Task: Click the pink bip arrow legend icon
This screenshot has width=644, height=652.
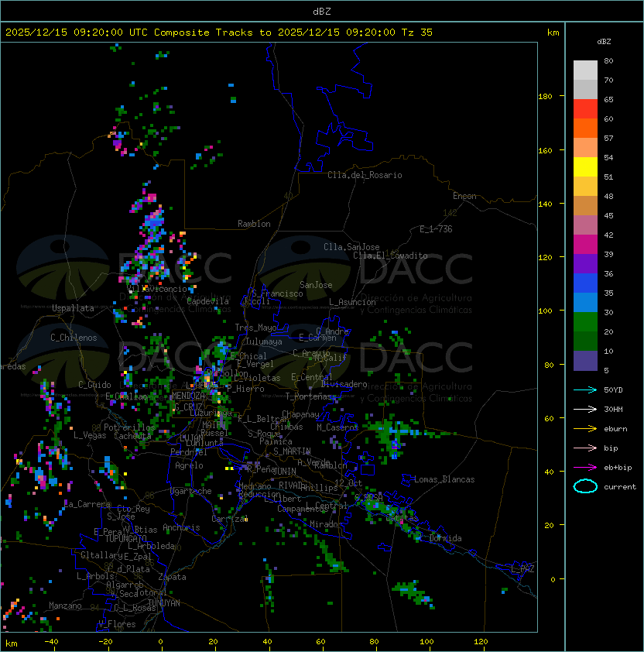Action: point(585,448)
